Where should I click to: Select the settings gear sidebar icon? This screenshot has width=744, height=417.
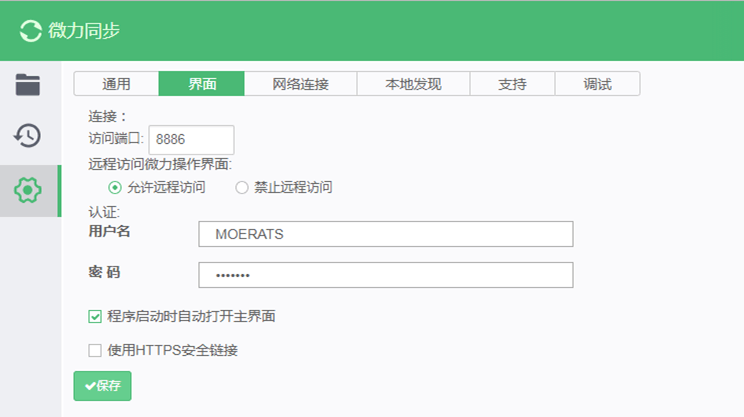coord(28,191)
